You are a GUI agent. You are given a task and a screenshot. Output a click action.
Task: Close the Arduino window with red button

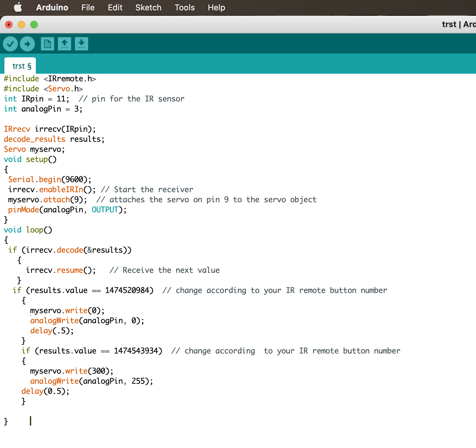pos(9,25)
